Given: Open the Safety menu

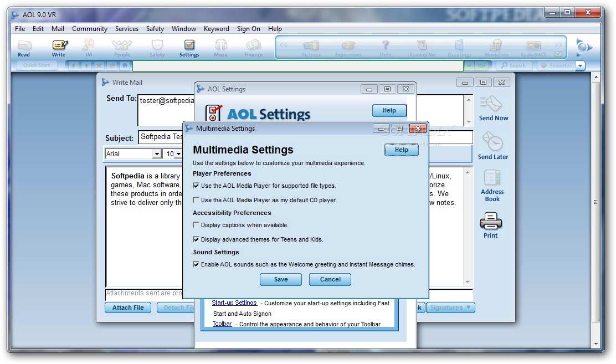Looking at the screenshot, I should point(155,29).
